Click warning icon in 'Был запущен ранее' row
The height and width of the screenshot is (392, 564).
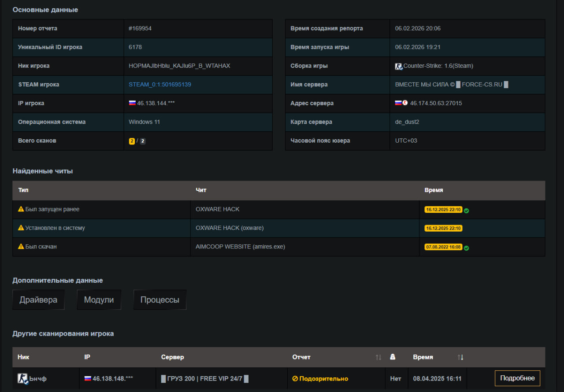tap(21, 209)
